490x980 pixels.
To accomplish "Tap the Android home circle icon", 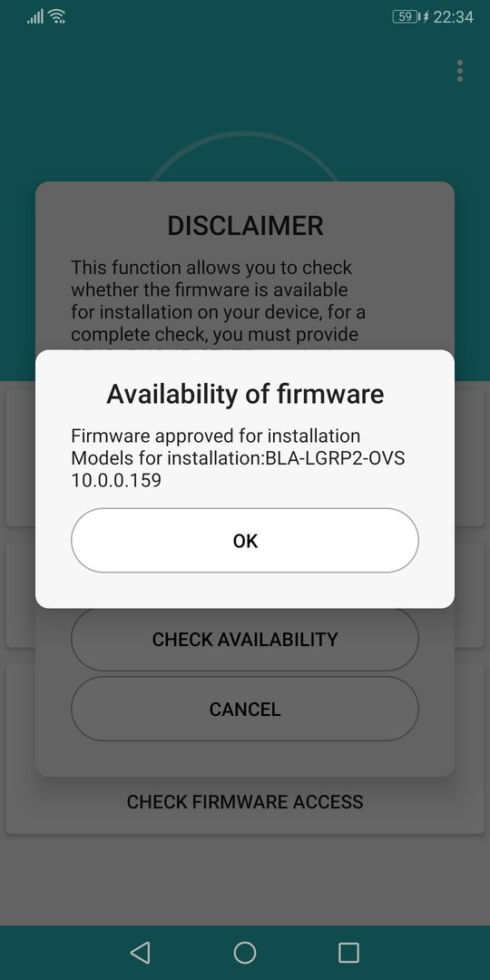I will 245,953.
